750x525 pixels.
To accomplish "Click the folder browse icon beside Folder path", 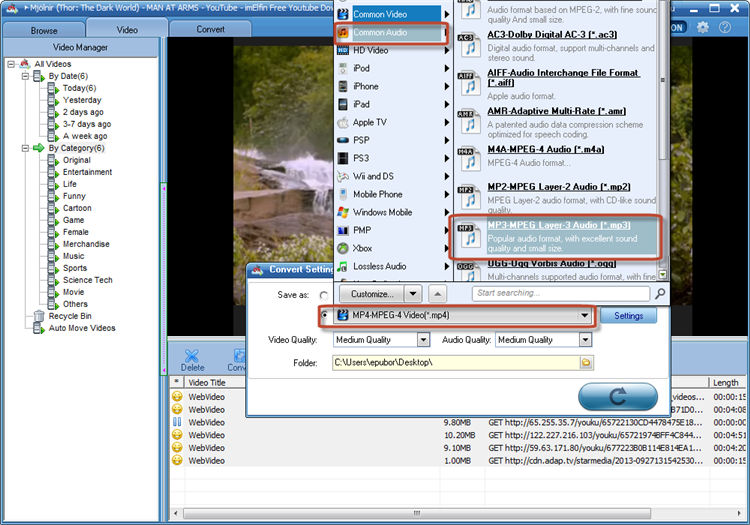I will click(x=586, y=362).
